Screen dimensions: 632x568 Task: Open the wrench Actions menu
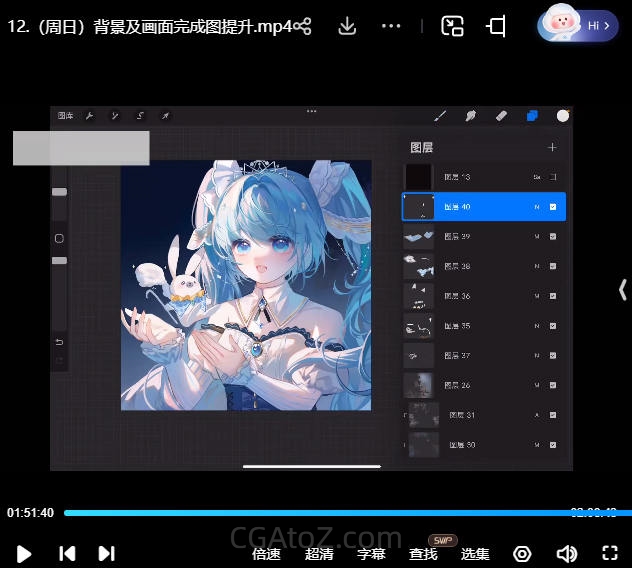click(90, 116)
